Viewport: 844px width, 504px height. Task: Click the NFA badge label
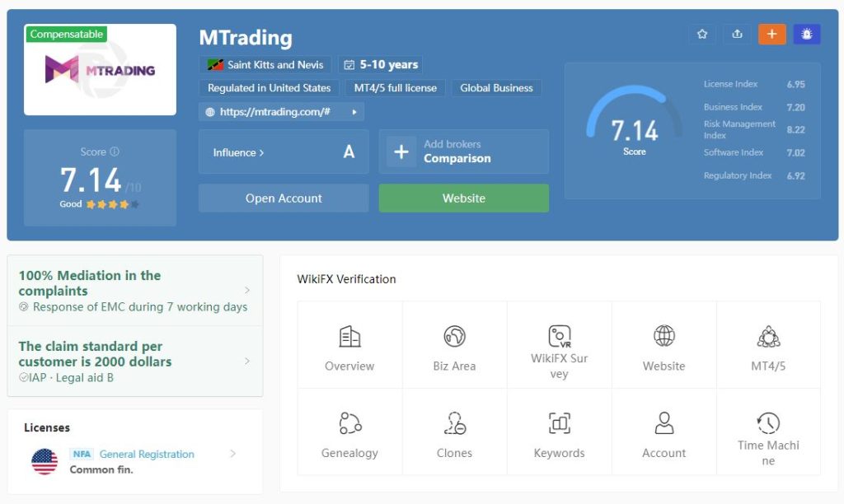coord(82,454)
